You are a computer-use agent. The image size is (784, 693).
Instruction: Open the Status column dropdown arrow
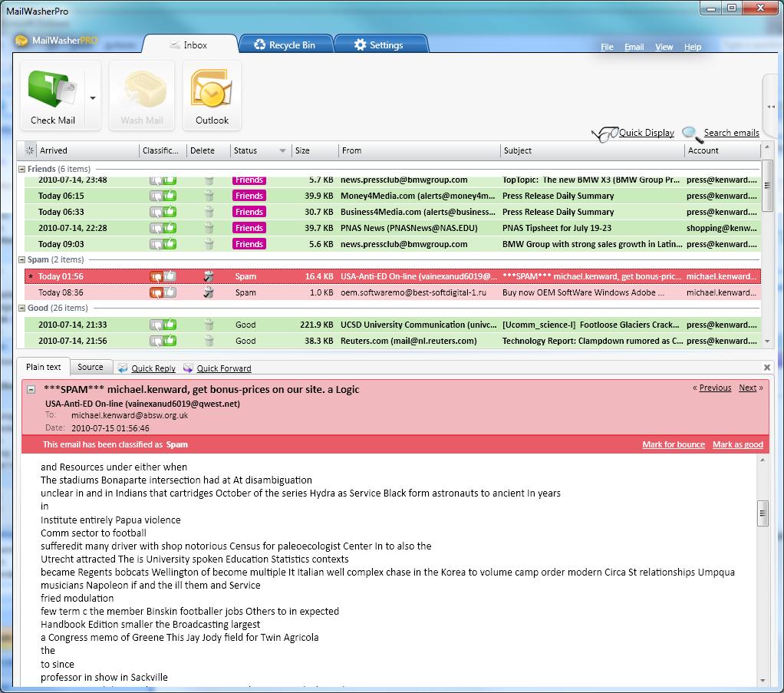click(282, 150)
